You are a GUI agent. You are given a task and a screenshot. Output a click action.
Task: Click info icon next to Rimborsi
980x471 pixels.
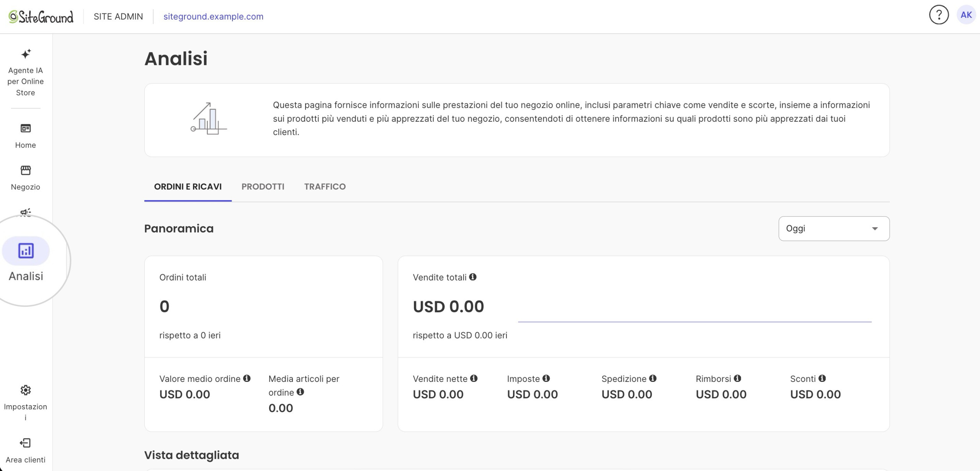coord(738,378)
